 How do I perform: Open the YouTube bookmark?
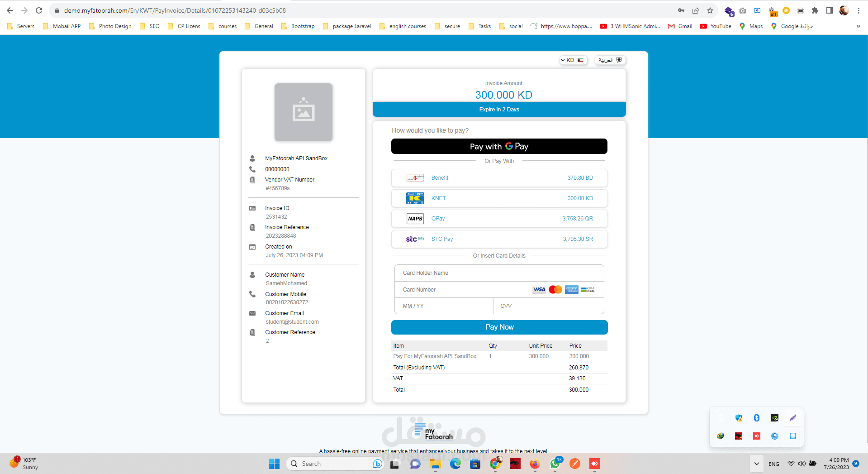coord(716,26)
